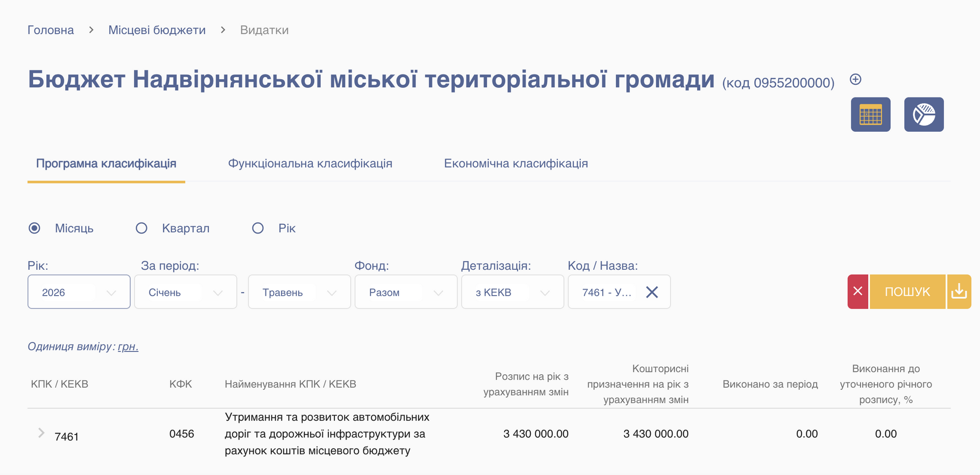This screenshot has height=475, width=980.
Task: Open the Фонд dropdown showing Разом
Action: (406, 292)
